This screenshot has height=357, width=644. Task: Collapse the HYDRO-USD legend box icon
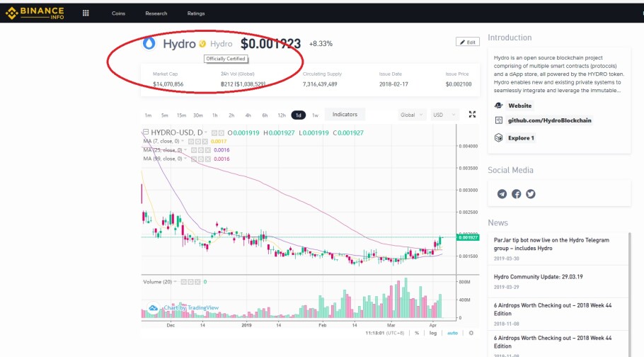145,132
